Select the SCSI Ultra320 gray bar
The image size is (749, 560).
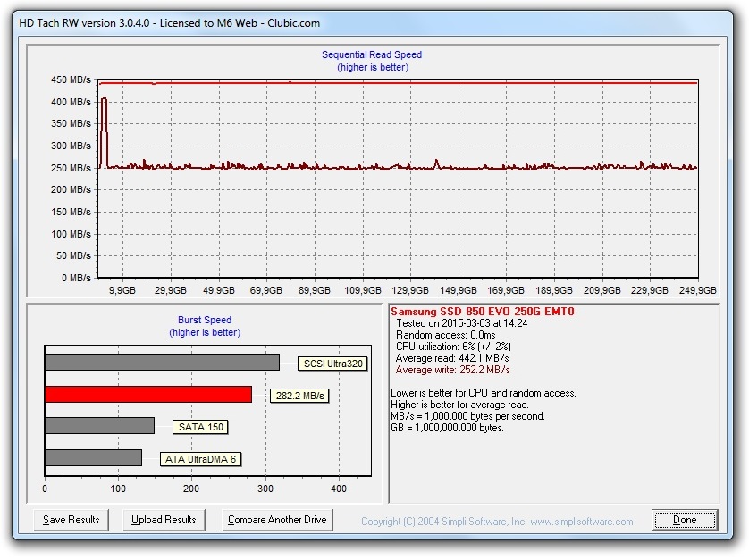pyautogui.click(x=162, y=363)
